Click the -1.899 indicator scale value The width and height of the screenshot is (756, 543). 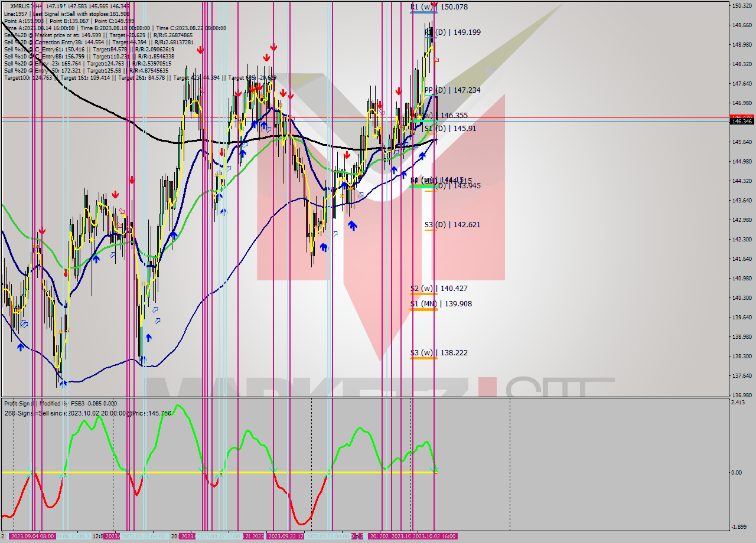point(739,527)
